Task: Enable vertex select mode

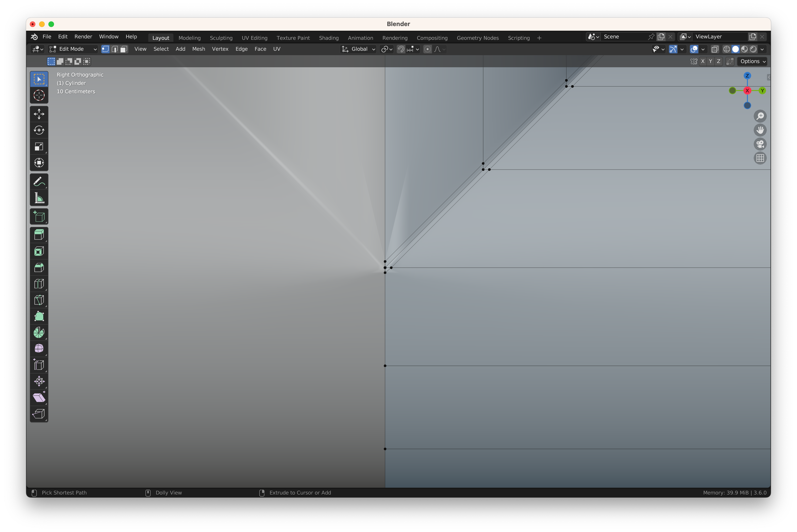Action: (105, 49)
